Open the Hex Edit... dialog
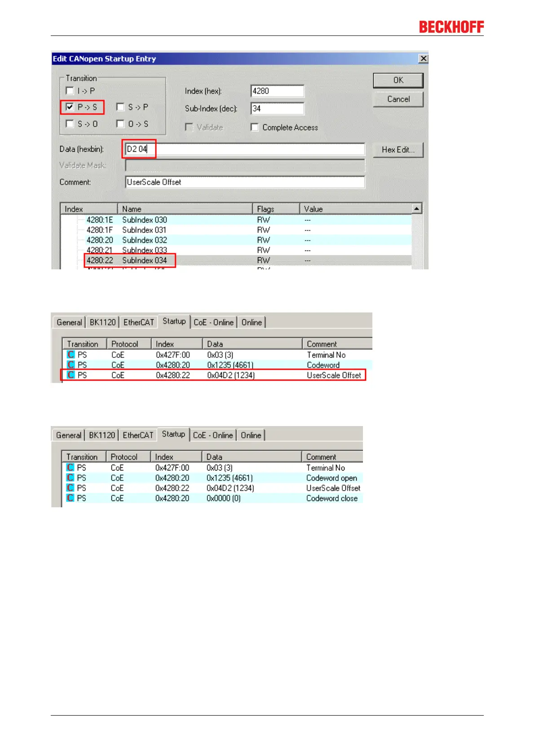The image size is (535, 756). pos(398,149)
